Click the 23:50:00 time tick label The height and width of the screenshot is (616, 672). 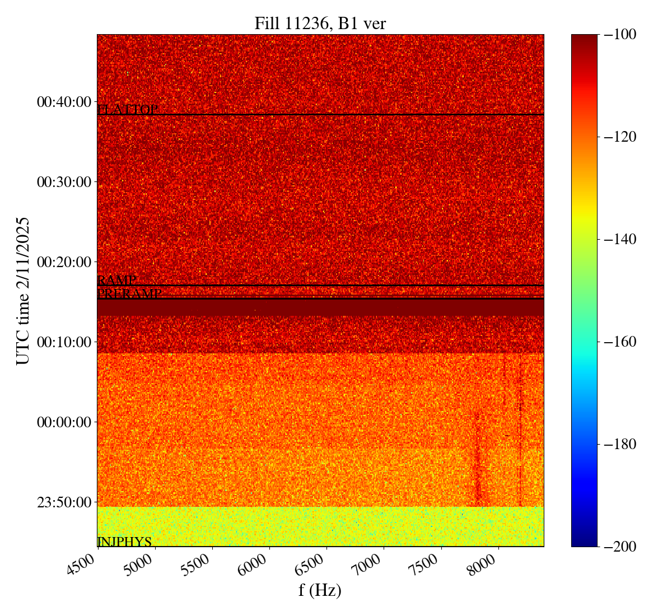(x=64, y=502)
